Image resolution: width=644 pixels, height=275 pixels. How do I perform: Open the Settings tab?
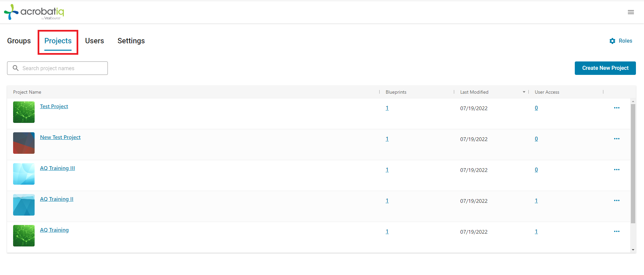point(131,41)
